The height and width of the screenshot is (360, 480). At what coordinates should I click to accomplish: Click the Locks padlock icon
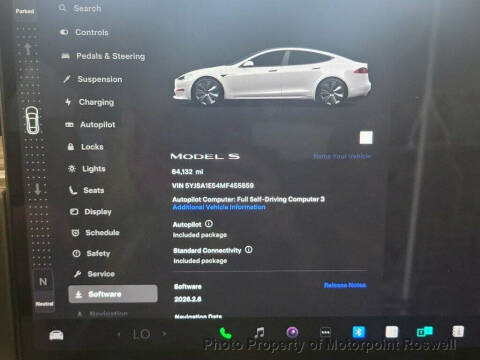(71, 147)
